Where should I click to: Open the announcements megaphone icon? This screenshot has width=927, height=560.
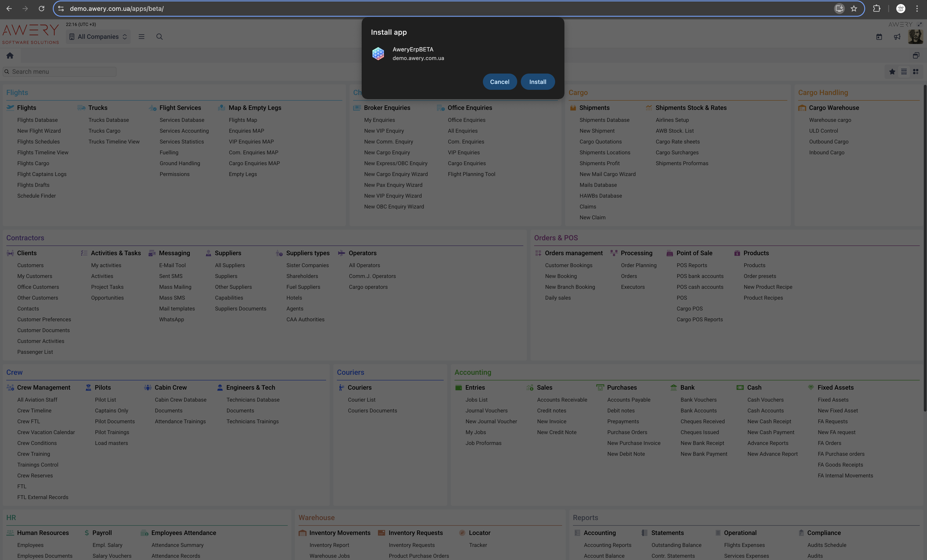click(897, 37)
